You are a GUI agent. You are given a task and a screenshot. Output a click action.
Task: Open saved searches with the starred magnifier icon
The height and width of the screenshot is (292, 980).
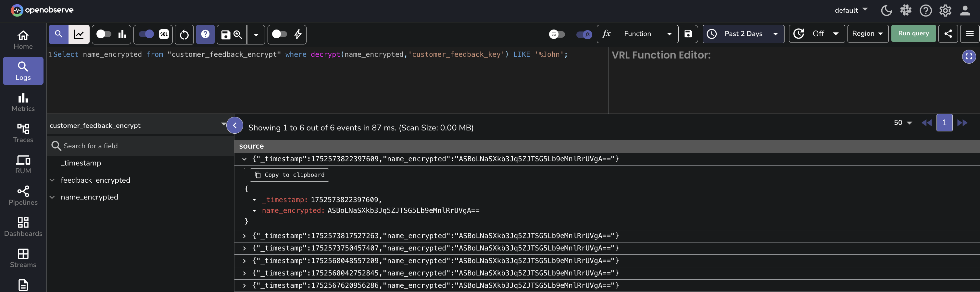[237, 35]
